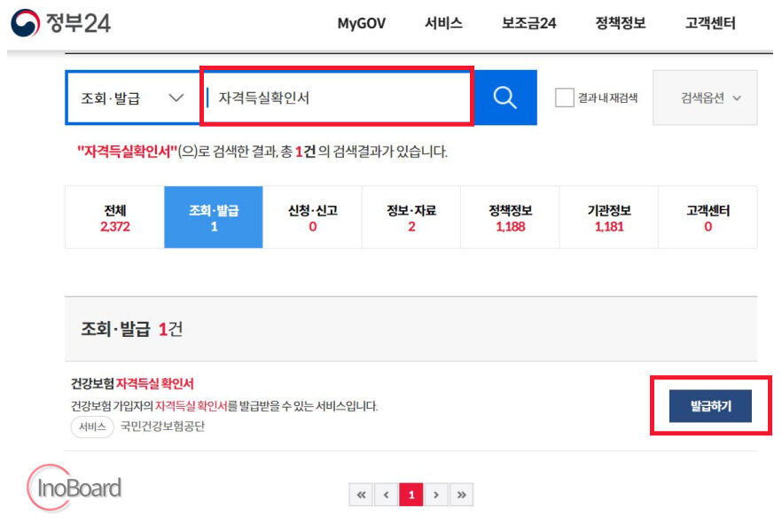Open the 고객센터 top menu
The width and height of the screenshot is (782, 532).
(x=709, y=23)
